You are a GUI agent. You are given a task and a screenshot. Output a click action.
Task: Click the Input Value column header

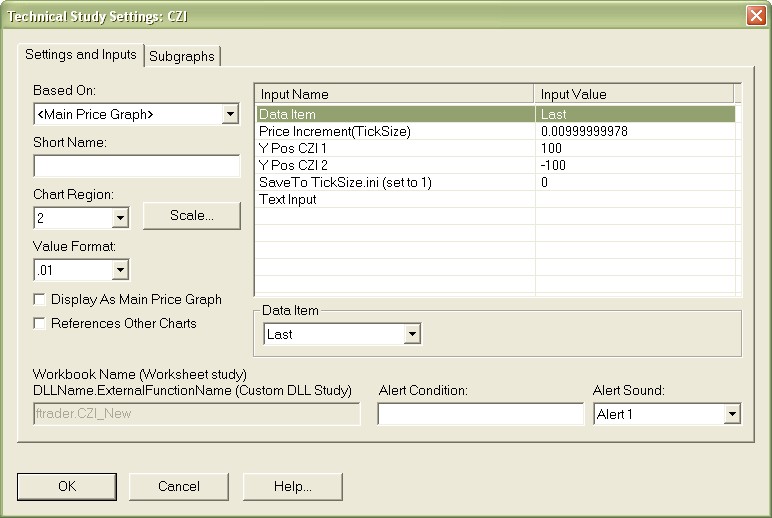coord(633,94)
